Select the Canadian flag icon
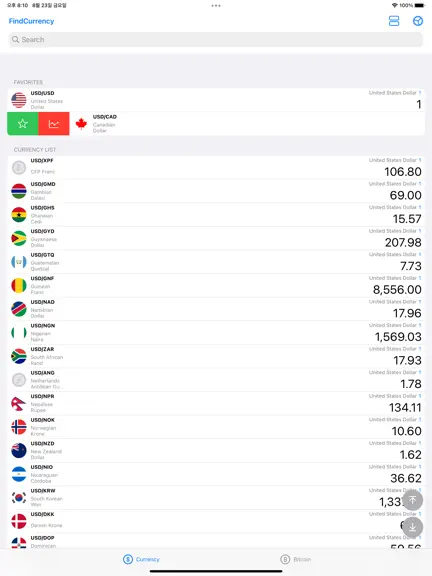 [x=81, y=124]
